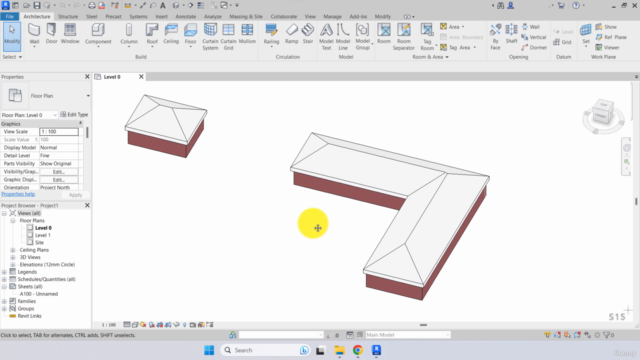
Task: Click the Set work plane tool
Action: point(586,35)
